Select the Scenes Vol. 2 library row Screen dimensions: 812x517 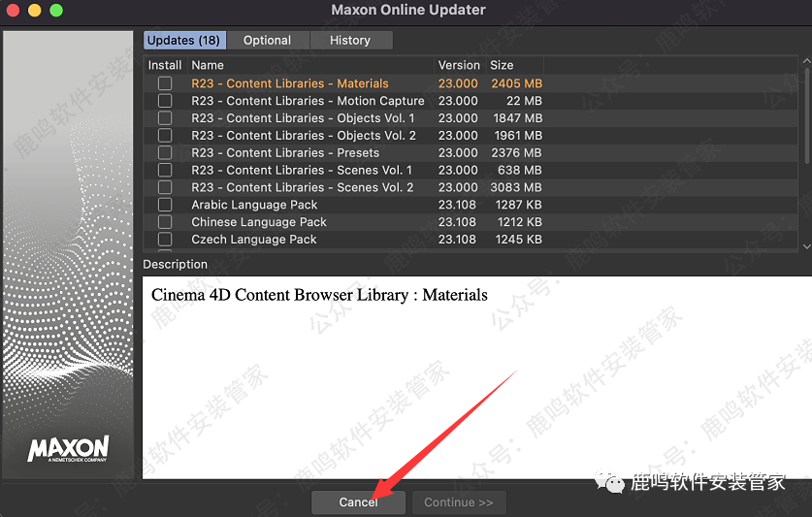tap(303, 187)
